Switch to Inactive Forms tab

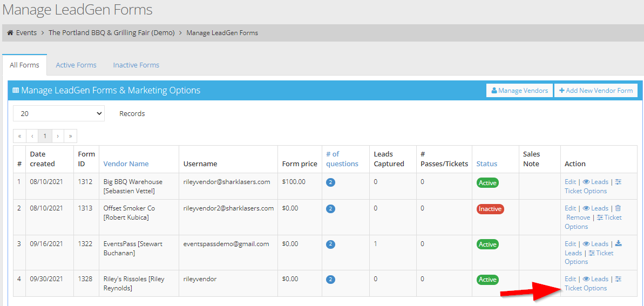(x=136, y=65)
